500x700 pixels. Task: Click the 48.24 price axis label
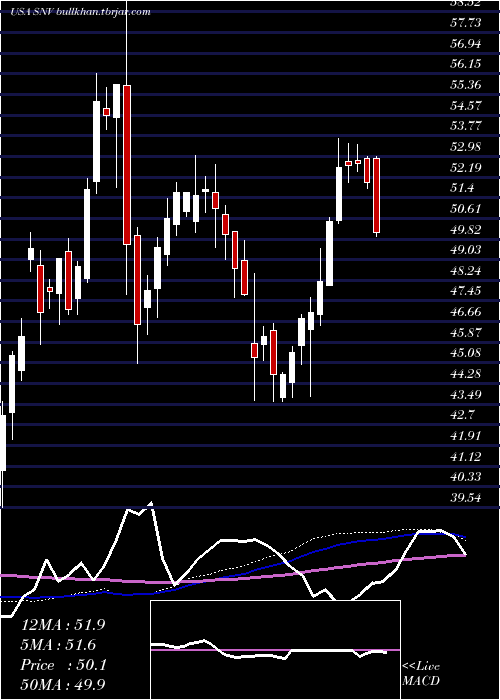pos(465,271)
